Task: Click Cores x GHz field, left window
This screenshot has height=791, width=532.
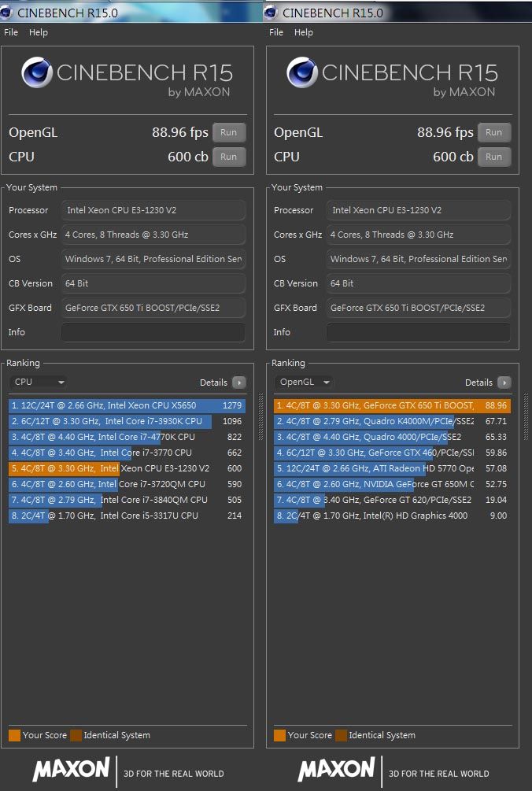Action: [x=153, y=235]
